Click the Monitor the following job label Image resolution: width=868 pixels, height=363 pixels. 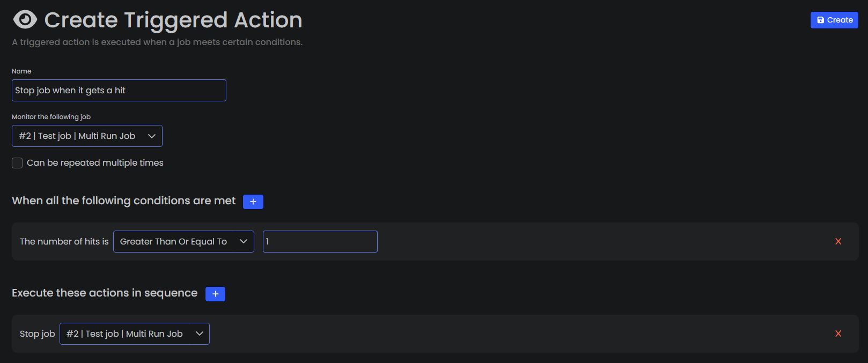[51, 117]
